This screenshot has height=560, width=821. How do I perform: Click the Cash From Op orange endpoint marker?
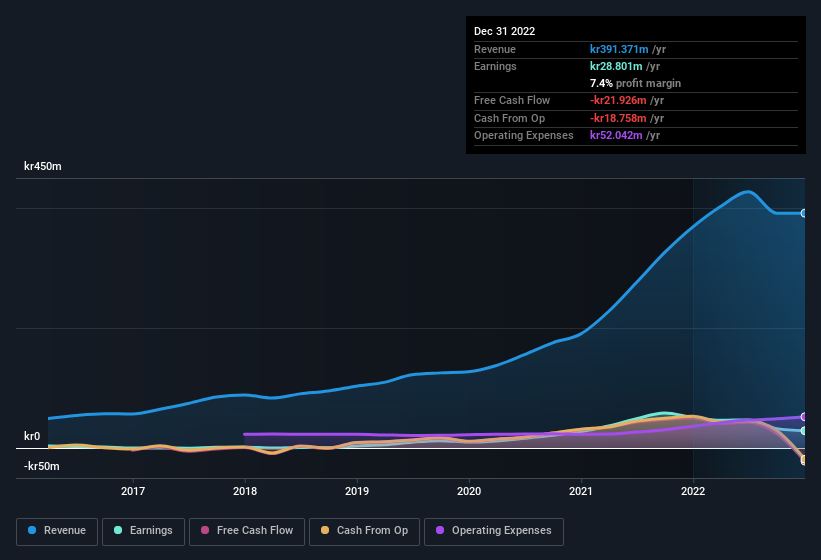tap(804, 460)
